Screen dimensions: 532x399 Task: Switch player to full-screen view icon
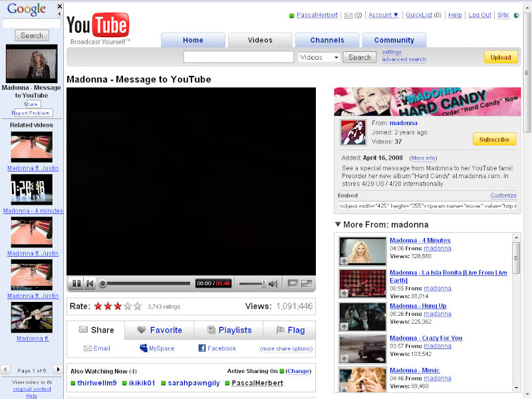pos(307,283)
